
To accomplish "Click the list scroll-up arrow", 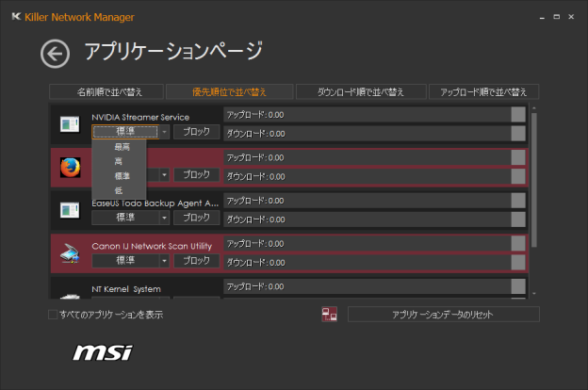I will (x=534, y=108).
